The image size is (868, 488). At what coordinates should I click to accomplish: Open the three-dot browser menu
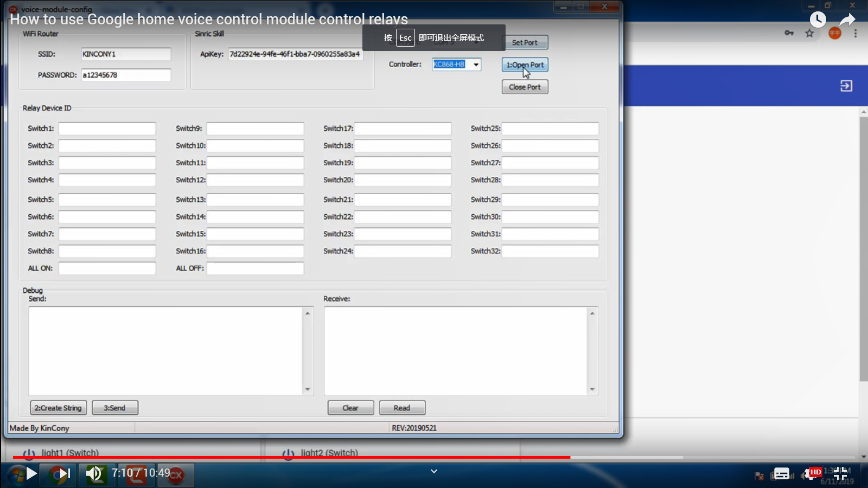856,34
